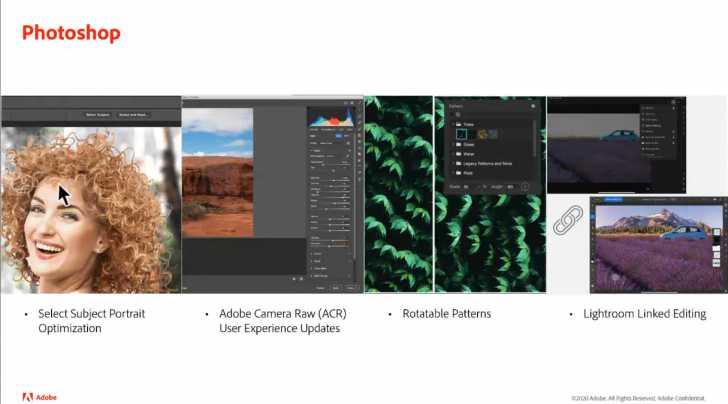Click the Pattern panel scrollbar
This screenshot has height=404, width=728.
click(x=535, y=138)
